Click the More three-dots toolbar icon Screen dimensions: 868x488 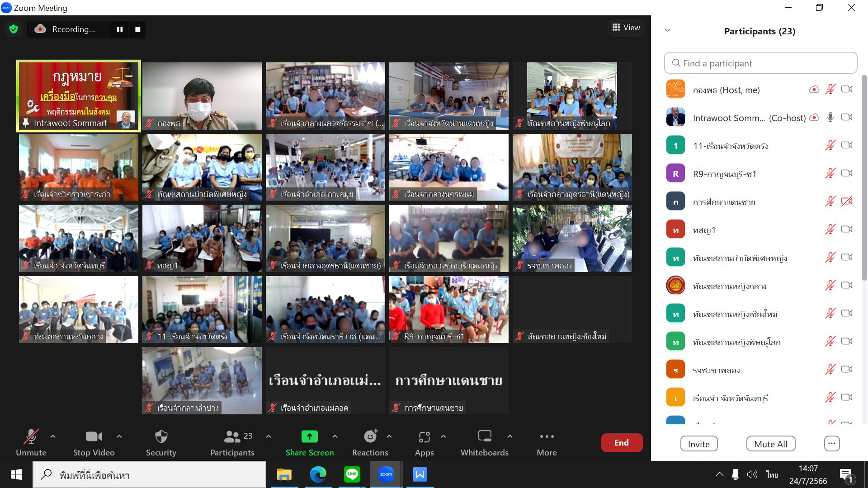[x=547, y=443]
